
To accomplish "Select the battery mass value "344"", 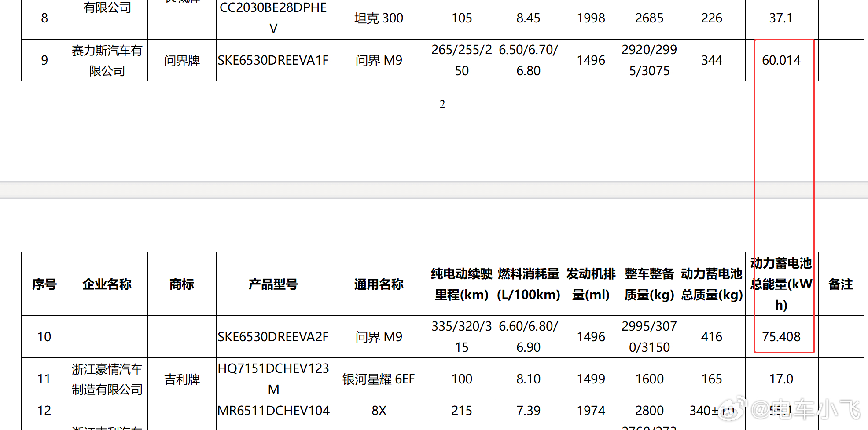I will [712, 60].
